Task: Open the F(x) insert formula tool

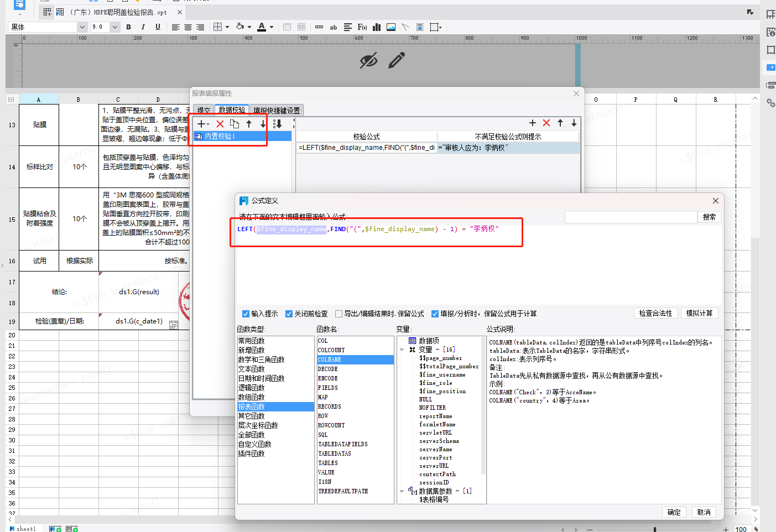Action: pos(362,27)
